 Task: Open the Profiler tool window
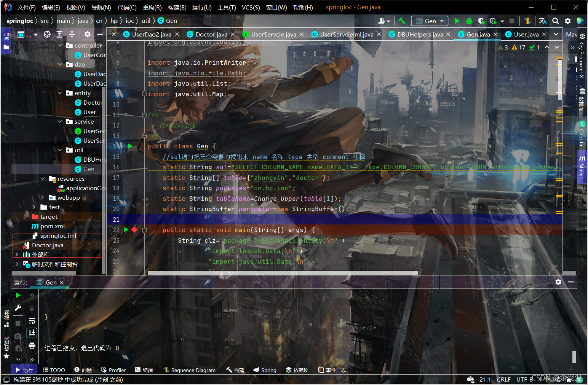point(113,370)
